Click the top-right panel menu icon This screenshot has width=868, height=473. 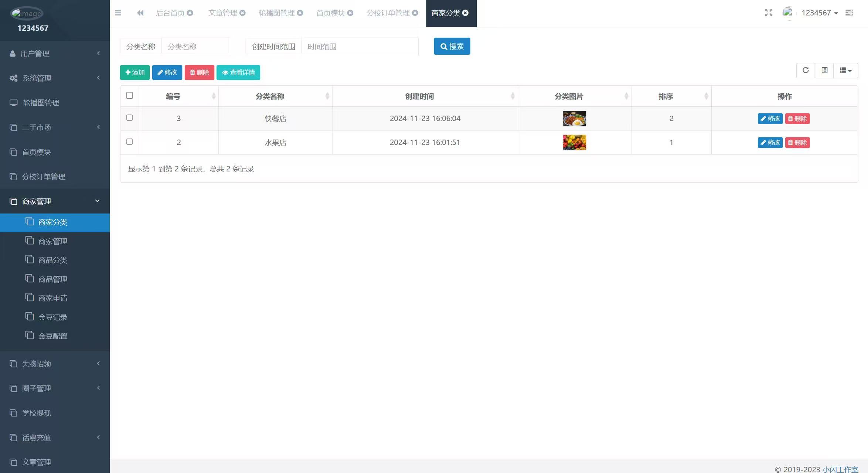point(849,13)
